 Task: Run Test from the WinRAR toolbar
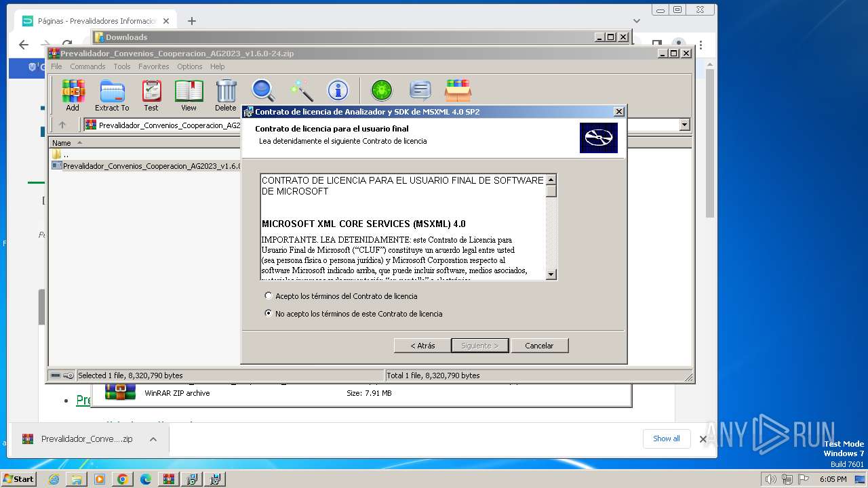151,95
